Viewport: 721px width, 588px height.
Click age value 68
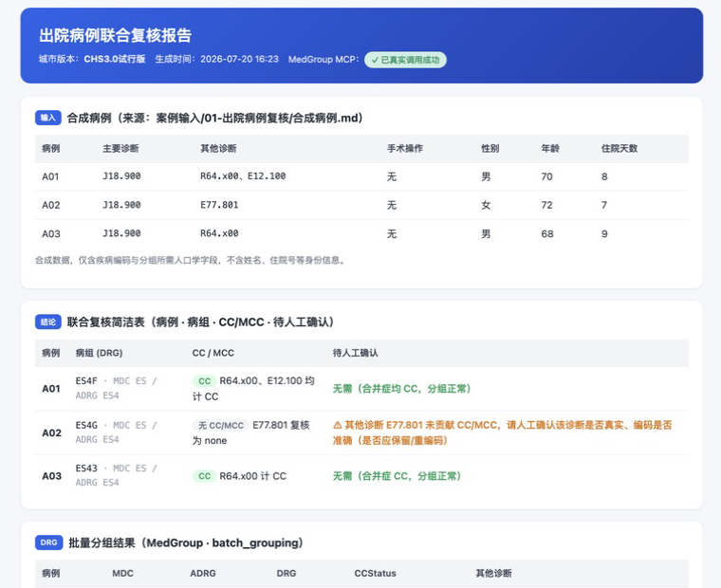click(546, 233)
